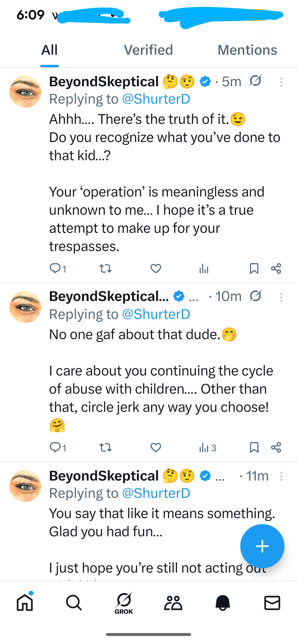Open BeyondSkeptical's avatar on the 10m reply
The width and height of the screenshot is (297, 644).
point(25,307)
